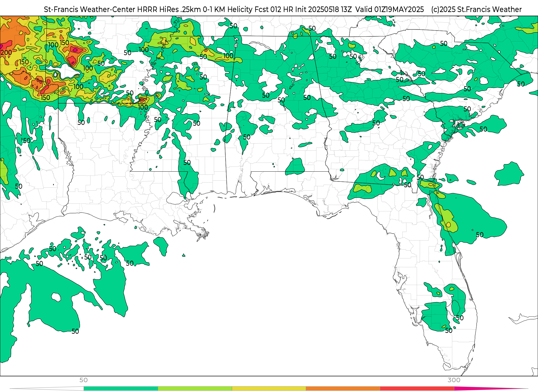This screenshot has width=538, height=392.
Task: Click the "50" tick label above the color bar
Action: pos(84,380)
